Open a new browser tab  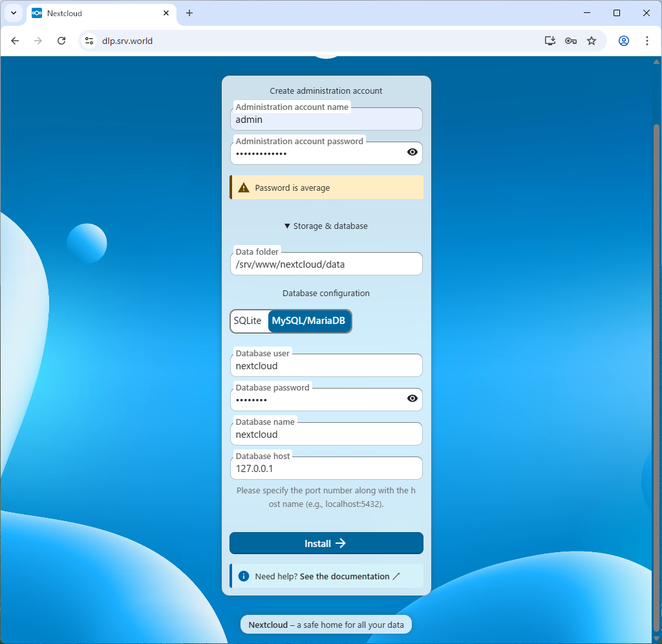tap(189, 13)
